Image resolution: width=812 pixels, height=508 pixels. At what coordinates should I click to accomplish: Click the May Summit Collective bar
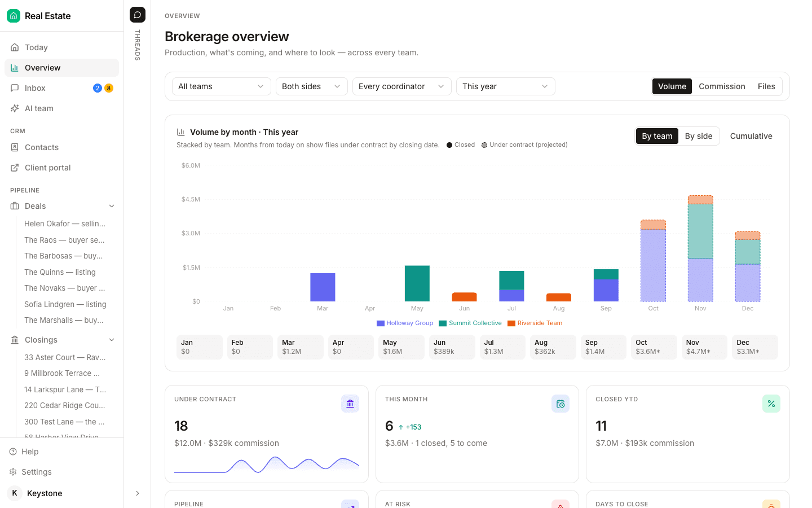[417, 283]
